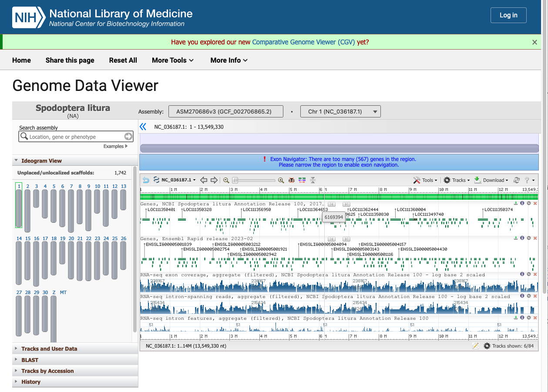Open the More Tools menu
Image resolution: width=548 pixels, height=392 pixels.
(173, 60)
